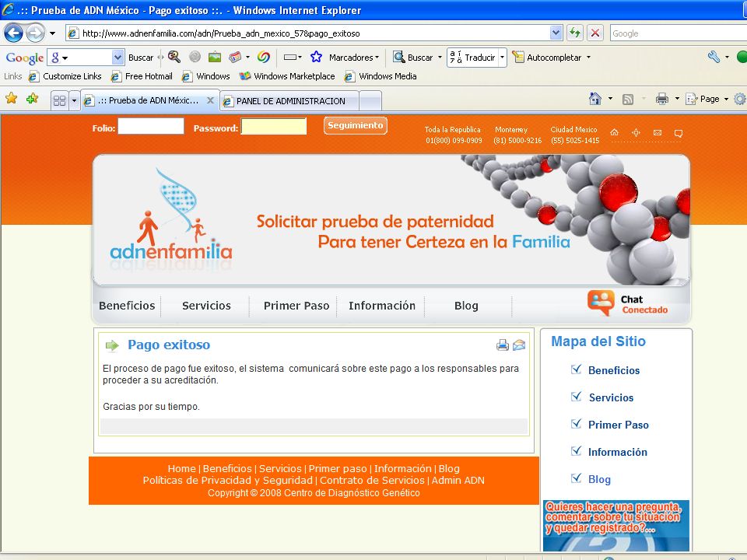747x560 pixels.
Task: Click the Seguimiento button
Action: click(356, 126)
